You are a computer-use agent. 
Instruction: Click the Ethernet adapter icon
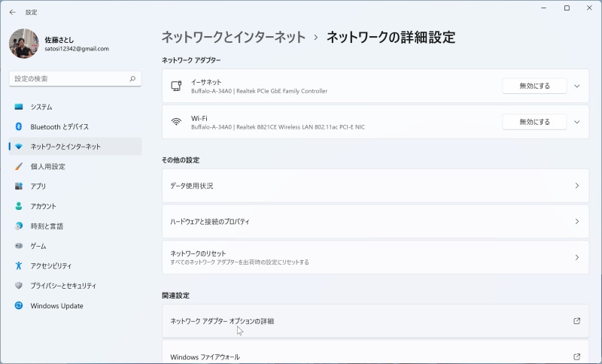pos(176,86)
